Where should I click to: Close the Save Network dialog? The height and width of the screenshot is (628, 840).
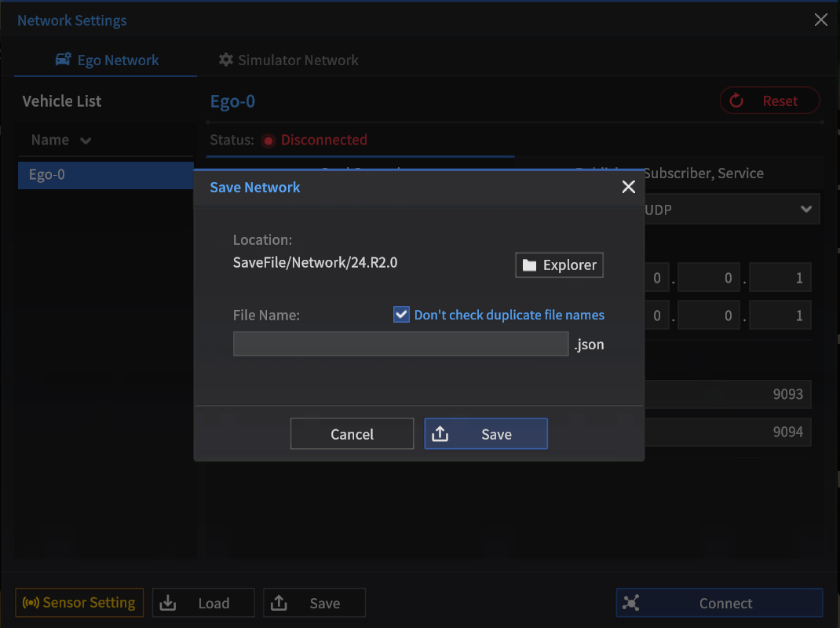(628, 187)
